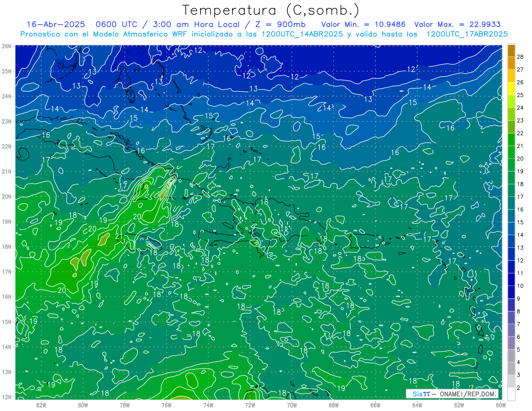Click the brown swatch above legend value 28

511,51
